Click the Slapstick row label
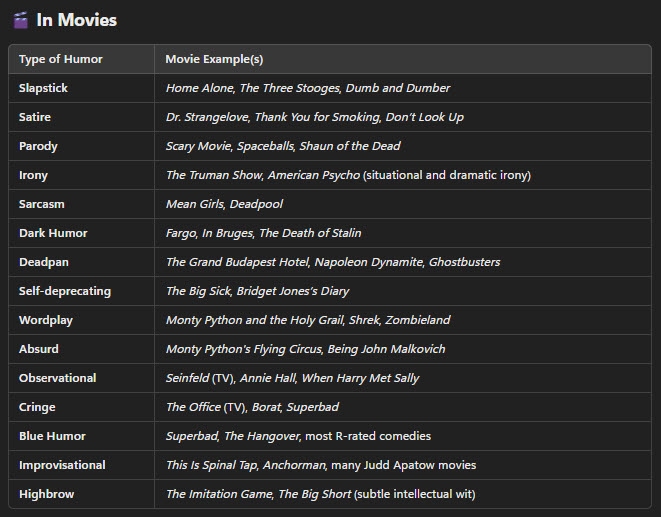The image size is (661, 517). (x=43, y=88)
